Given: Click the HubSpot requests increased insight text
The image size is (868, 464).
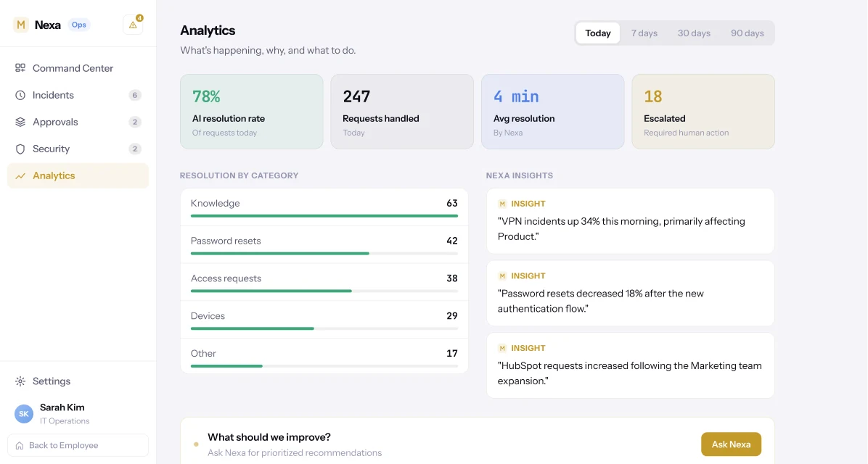Looking at the screenshot, I should coord(629,373).
